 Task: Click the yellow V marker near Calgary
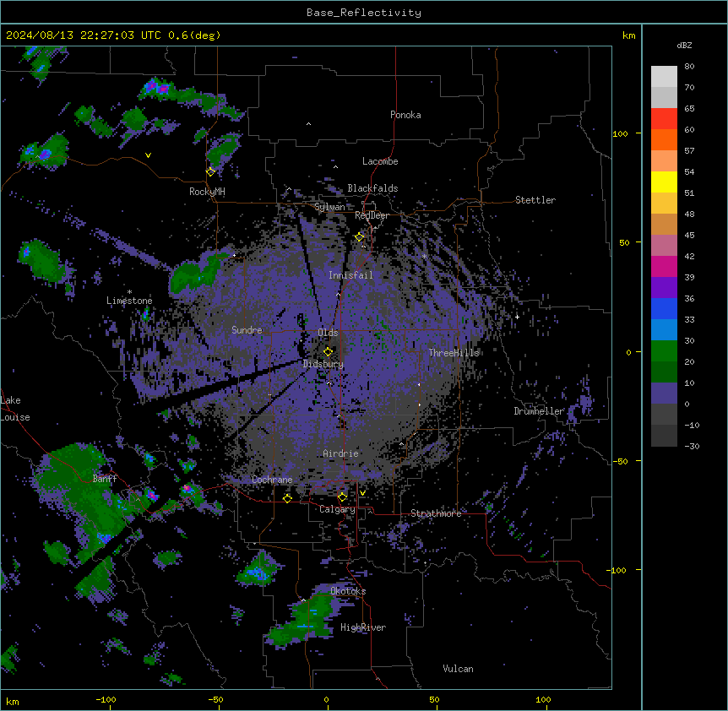tap(362, 493)
